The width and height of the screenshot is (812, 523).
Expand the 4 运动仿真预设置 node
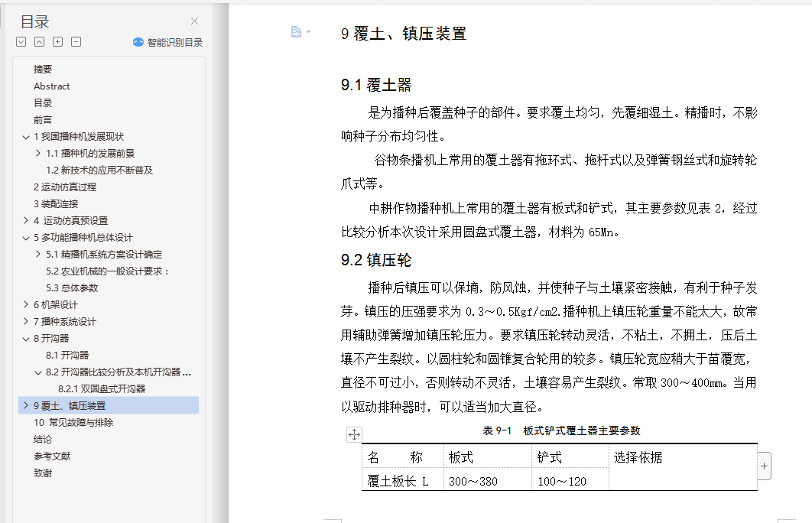click(26, 220)
